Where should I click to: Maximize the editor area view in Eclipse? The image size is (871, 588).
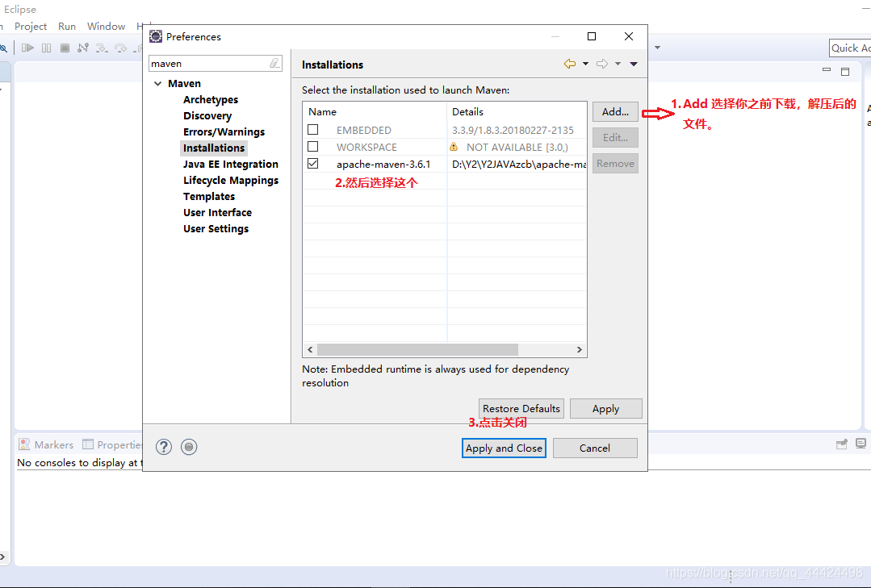coord(845,72)
